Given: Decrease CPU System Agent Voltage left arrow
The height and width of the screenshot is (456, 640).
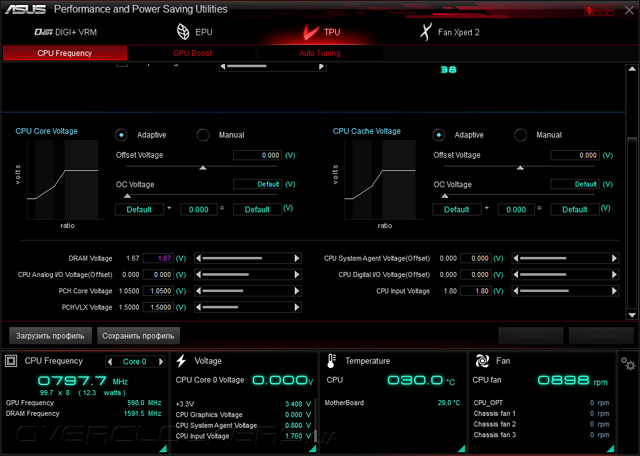Looking at the screenshot, I should (x=516, y=258).
